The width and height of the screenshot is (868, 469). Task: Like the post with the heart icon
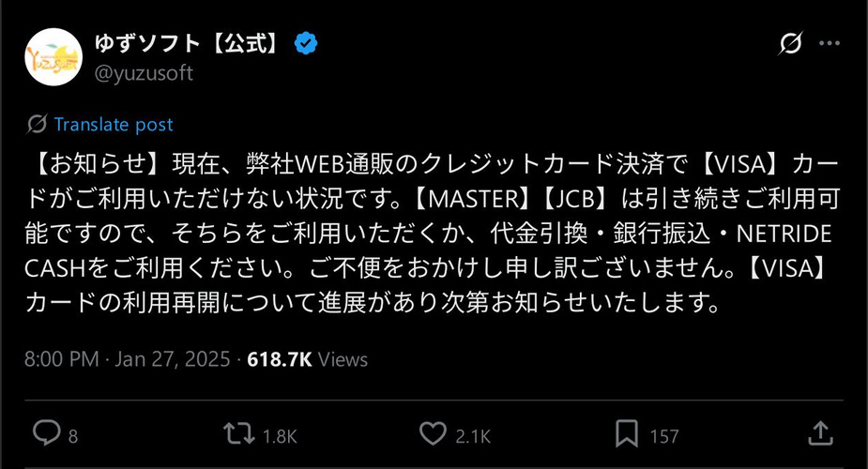433,434
